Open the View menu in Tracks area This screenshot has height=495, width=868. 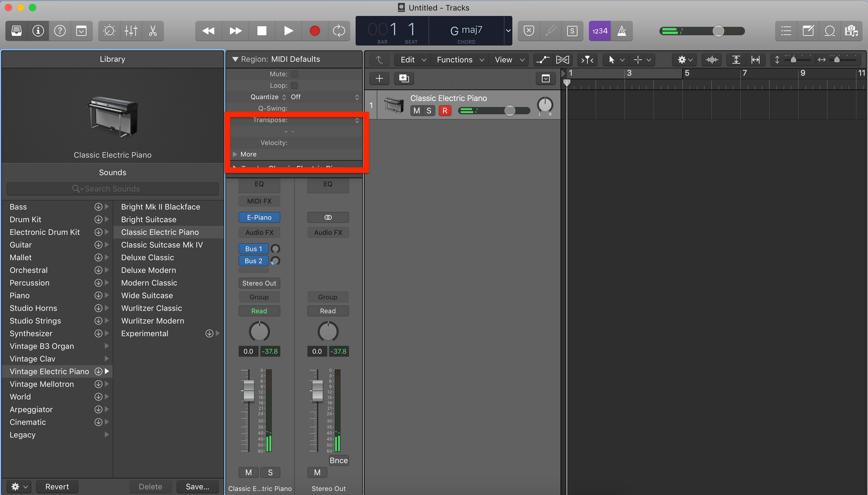pos(509,60)
